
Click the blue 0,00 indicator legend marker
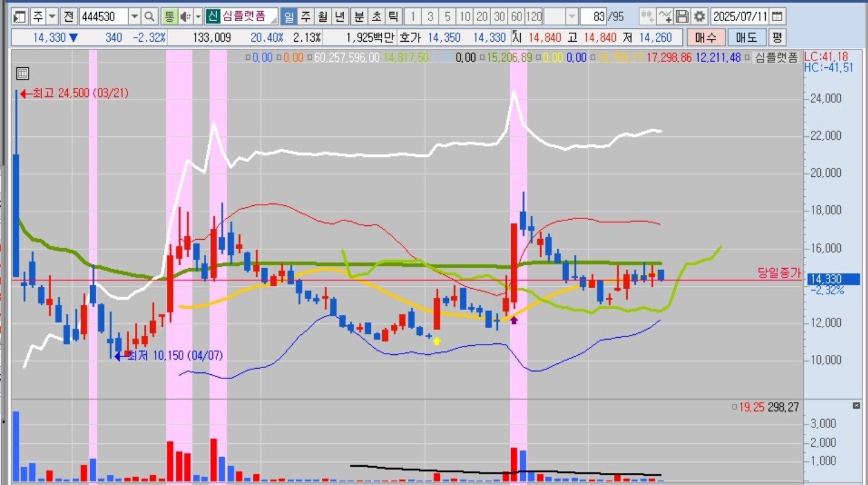(261, 58)
